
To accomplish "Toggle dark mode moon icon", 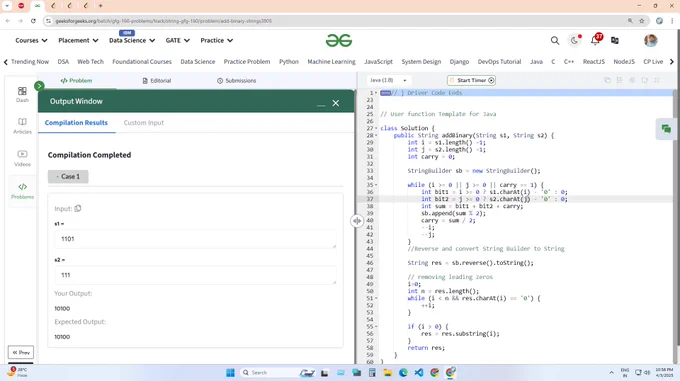I will pos(574,40).
